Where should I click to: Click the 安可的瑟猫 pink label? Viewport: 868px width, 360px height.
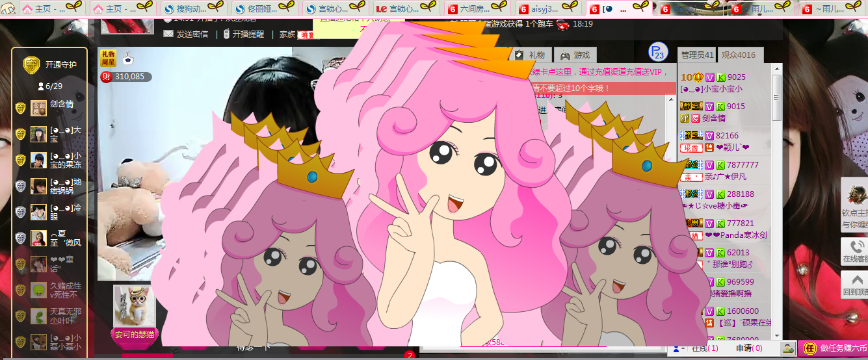pos(135,335)
